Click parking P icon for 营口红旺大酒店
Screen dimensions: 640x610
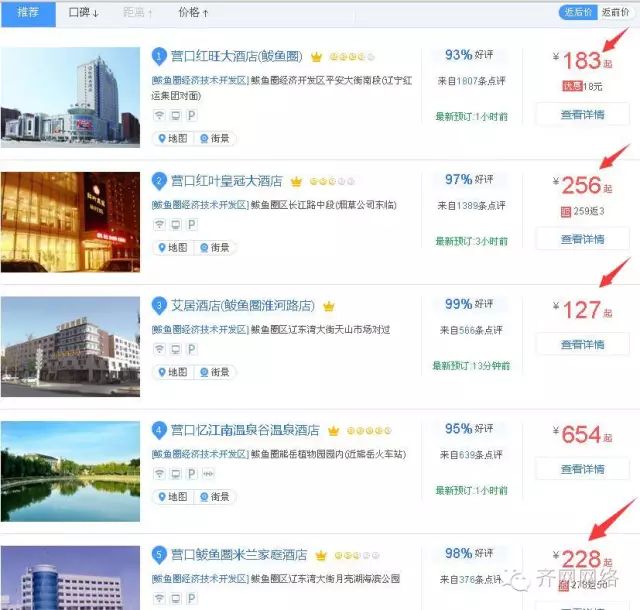pos(191,116)
